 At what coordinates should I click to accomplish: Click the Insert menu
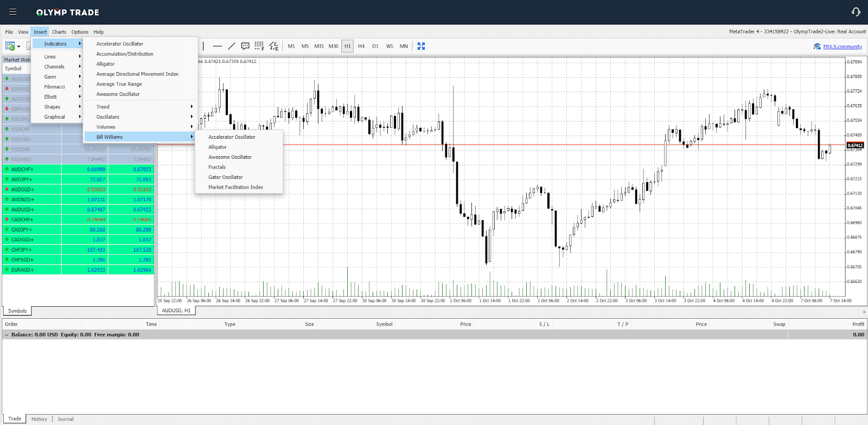[40, 32]
